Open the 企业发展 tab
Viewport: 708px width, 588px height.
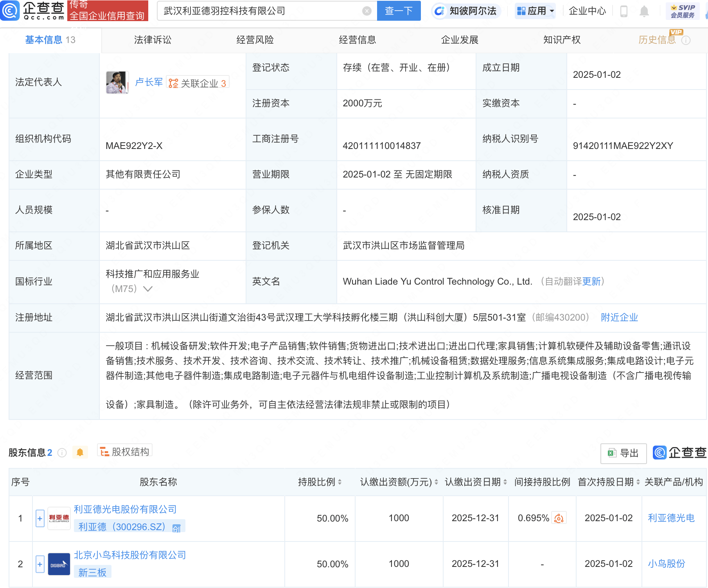pos(460,40)
